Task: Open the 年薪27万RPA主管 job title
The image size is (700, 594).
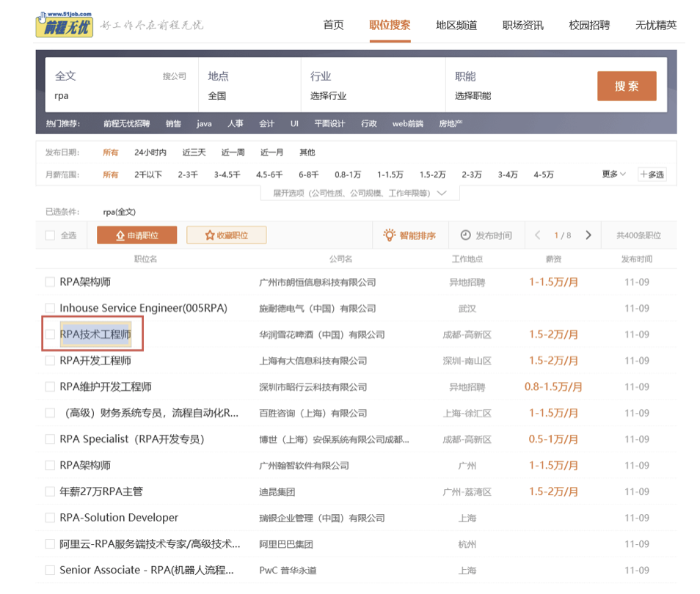Action: (101, 491)
